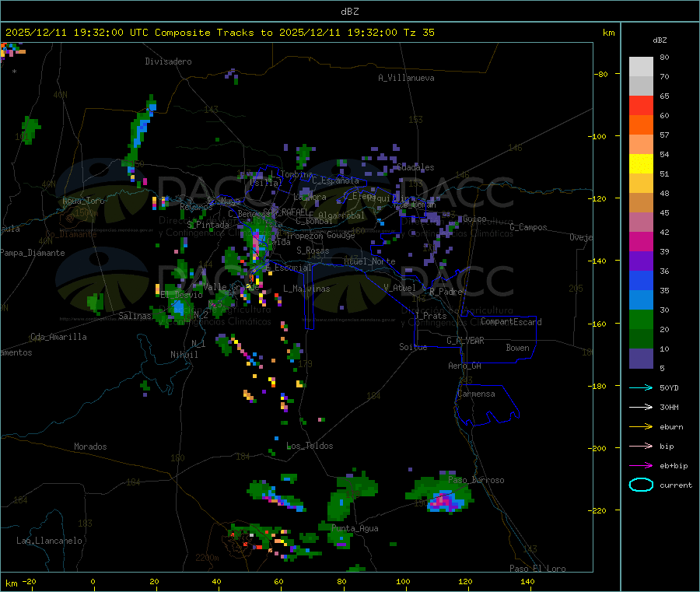The height and width of the screenshot is (592, 700).
Task: Click the 'Cda_Amarilla' map label
Action: point(58,337)
